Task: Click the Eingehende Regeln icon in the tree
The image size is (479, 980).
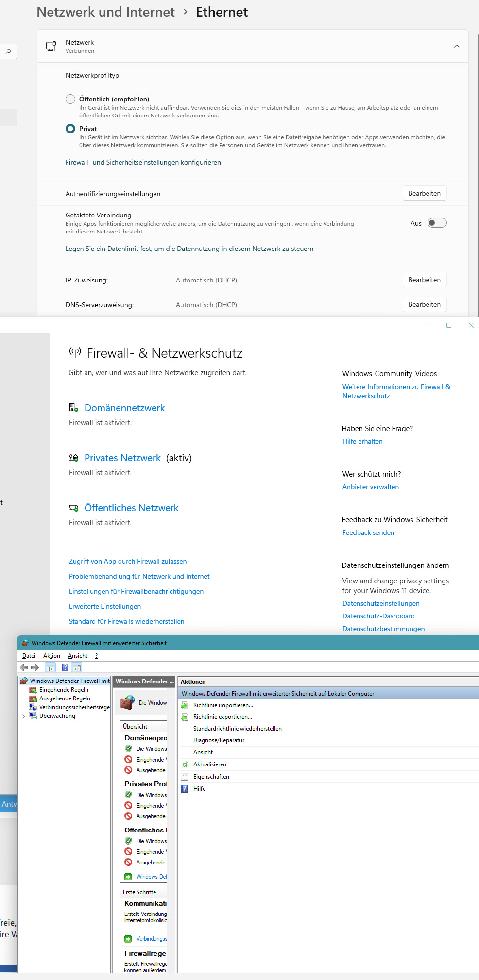Action: [33, 690]
